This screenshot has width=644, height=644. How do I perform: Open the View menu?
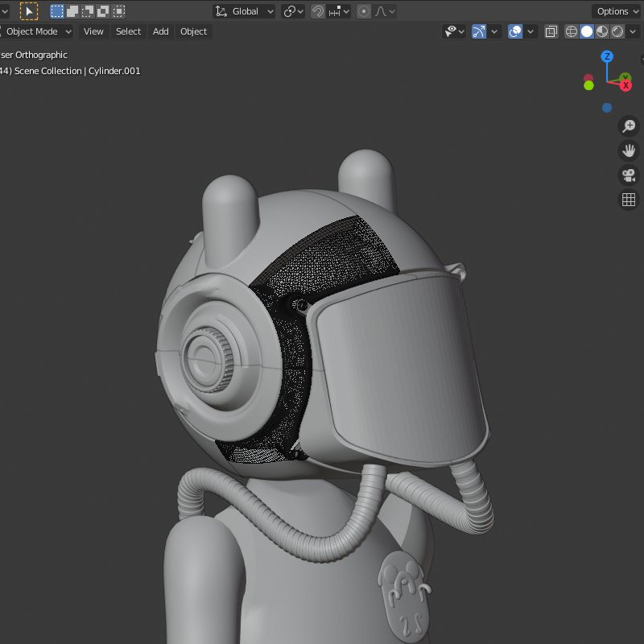(x=93, y=31)
